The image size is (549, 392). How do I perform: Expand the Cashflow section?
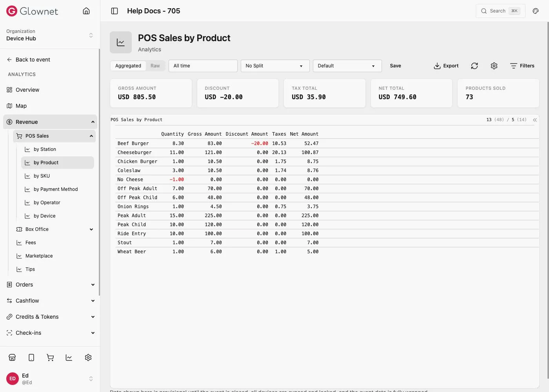click(x=50, y=301)
